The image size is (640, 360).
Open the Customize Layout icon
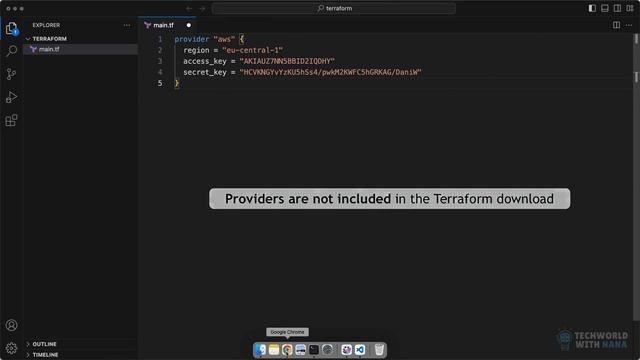(x=630, y=8)
